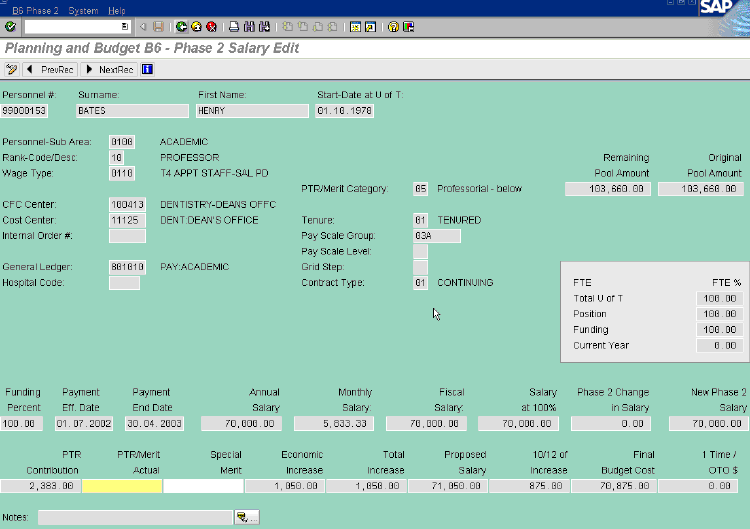Collapse the command field with small arrow

click(143, 27)
